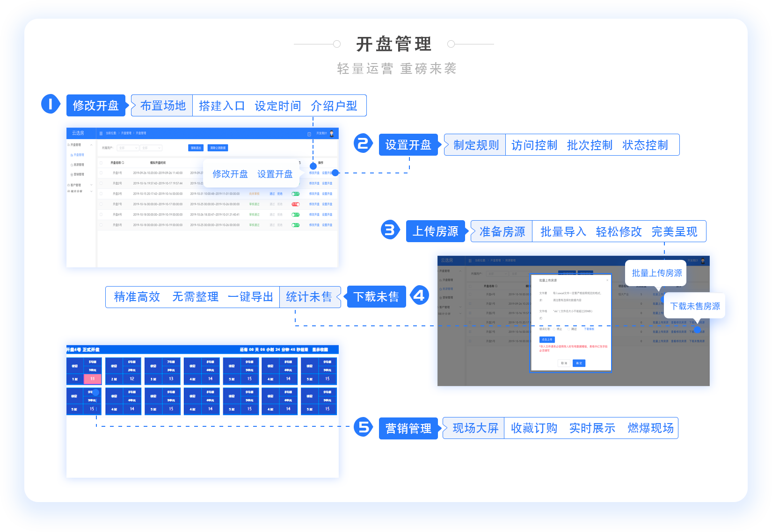
Task: Click the numbered circle 2 step icon
Action: tap(363, 144)
